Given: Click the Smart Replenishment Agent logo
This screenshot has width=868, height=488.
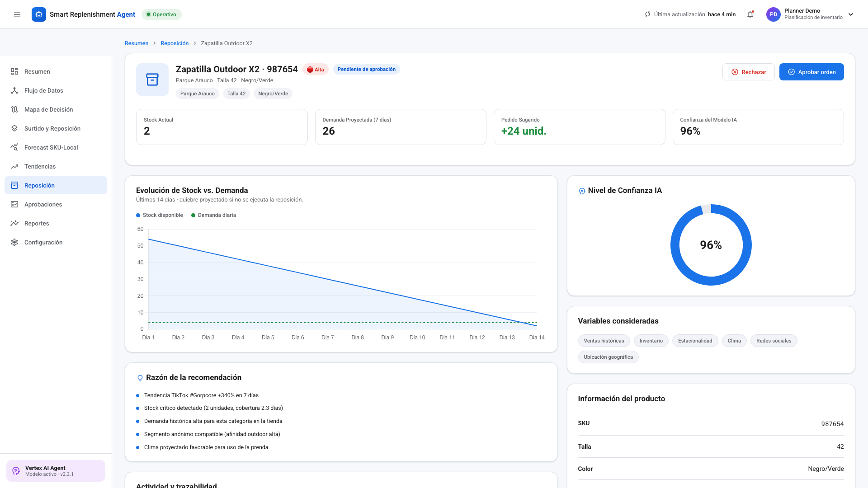Looking at the screenshot, I should point(39,14).
